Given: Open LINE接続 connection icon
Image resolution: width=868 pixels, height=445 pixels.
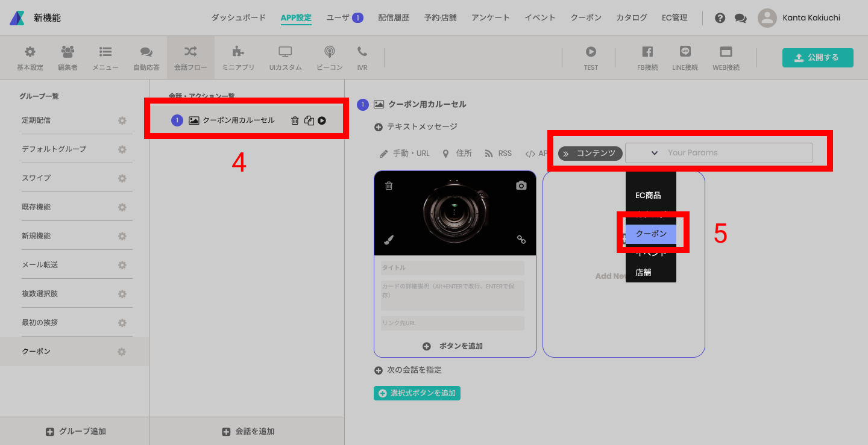Looking at the screenshot, I should [685, 51].
